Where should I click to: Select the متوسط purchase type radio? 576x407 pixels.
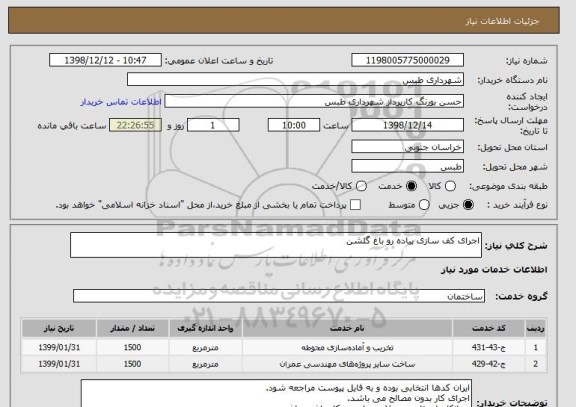[x=424, y=205]
